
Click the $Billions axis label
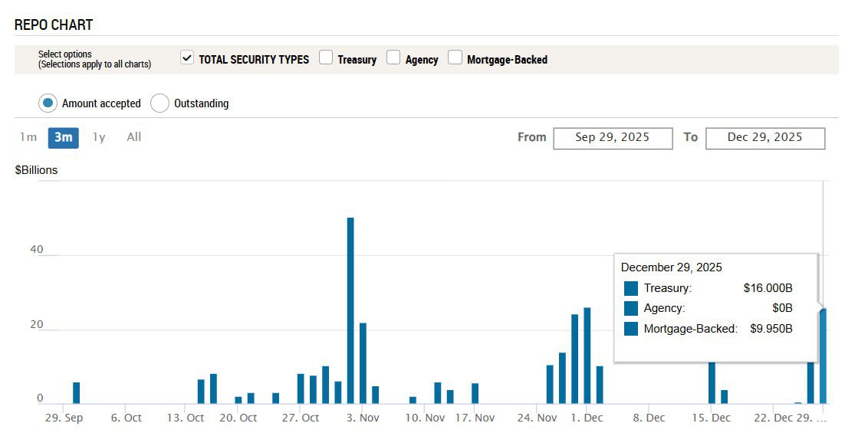(x=36, y=170)
